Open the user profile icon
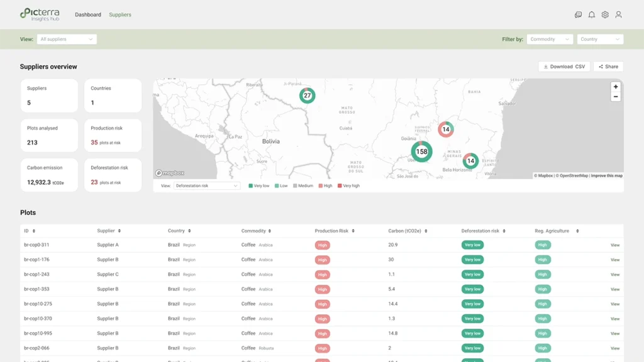This screenshot has height=362, width=644. tap(619, 15)
